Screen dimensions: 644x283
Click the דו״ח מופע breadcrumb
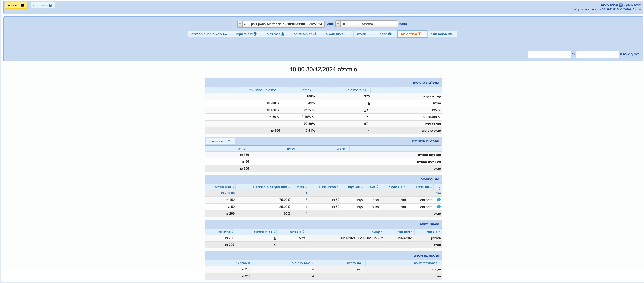633,5
